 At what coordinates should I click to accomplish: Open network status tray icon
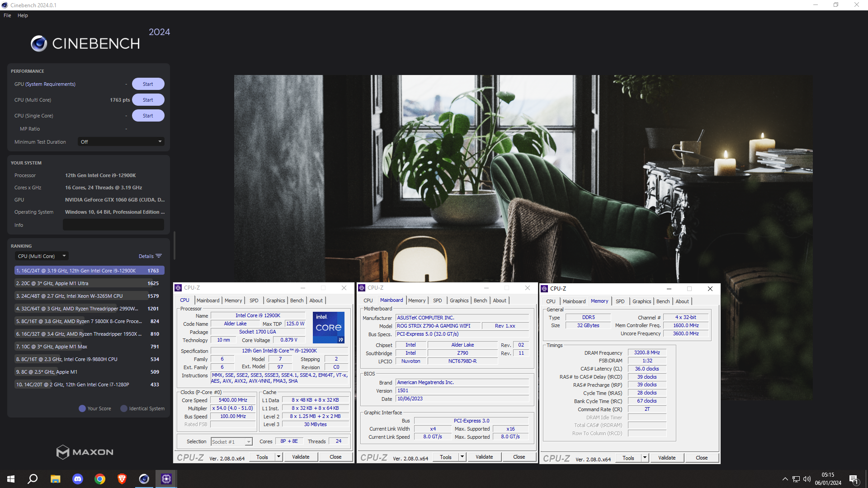point(796,479)
